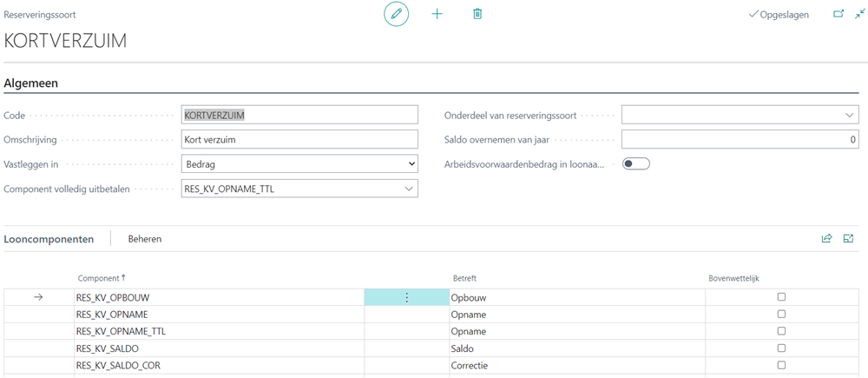Toggle Arbeidsvoorwaardenbedrag in loonaangifte switch
Screen dimensions: 868x378
tap(636, 163)
